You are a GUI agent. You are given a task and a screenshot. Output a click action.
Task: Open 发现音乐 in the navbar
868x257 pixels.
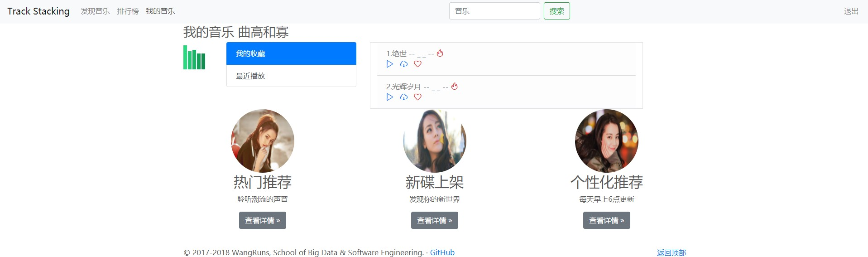click(x=95, y=11)
